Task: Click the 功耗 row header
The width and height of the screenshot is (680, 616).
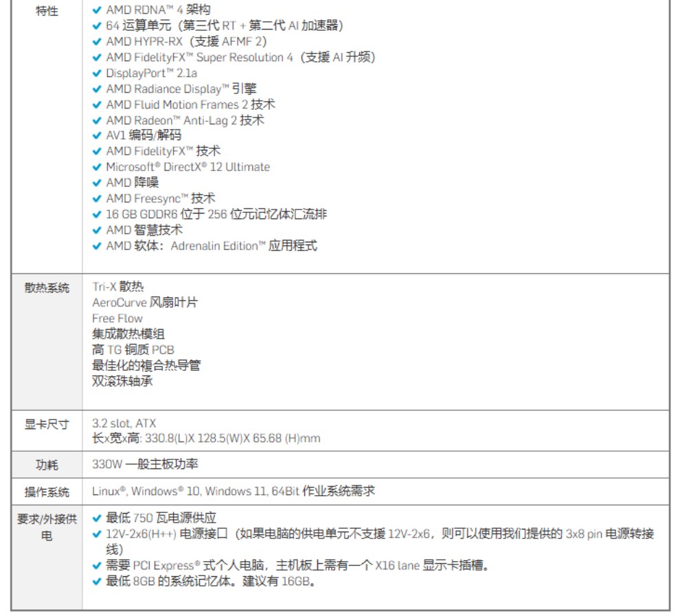Action: pyautogui.click(x=47, y=465)
